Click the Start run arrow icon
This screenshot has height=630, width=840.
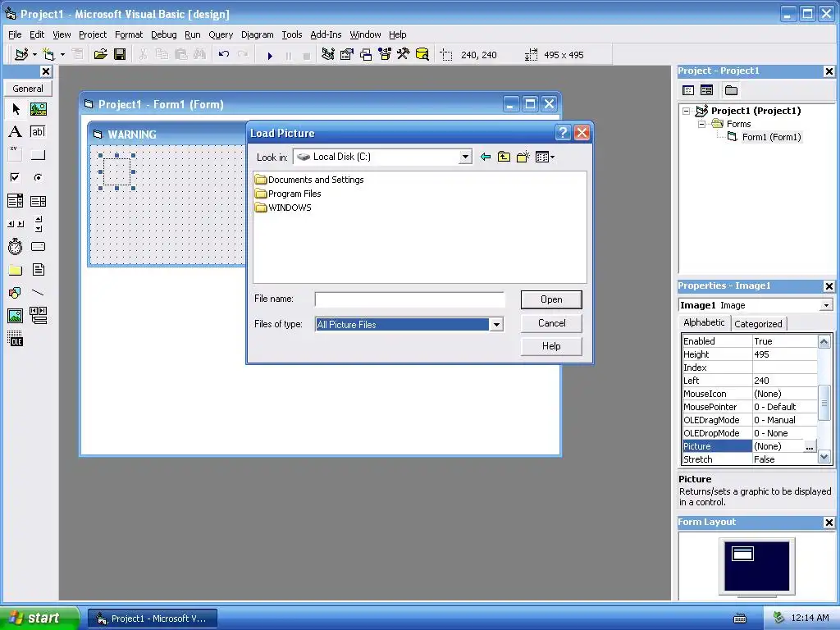[270, 55]
